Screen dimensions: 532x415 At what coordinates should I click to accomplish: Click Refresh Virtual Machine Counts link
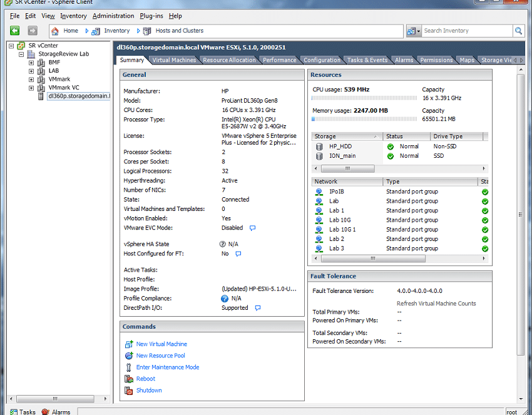[436, 304]
